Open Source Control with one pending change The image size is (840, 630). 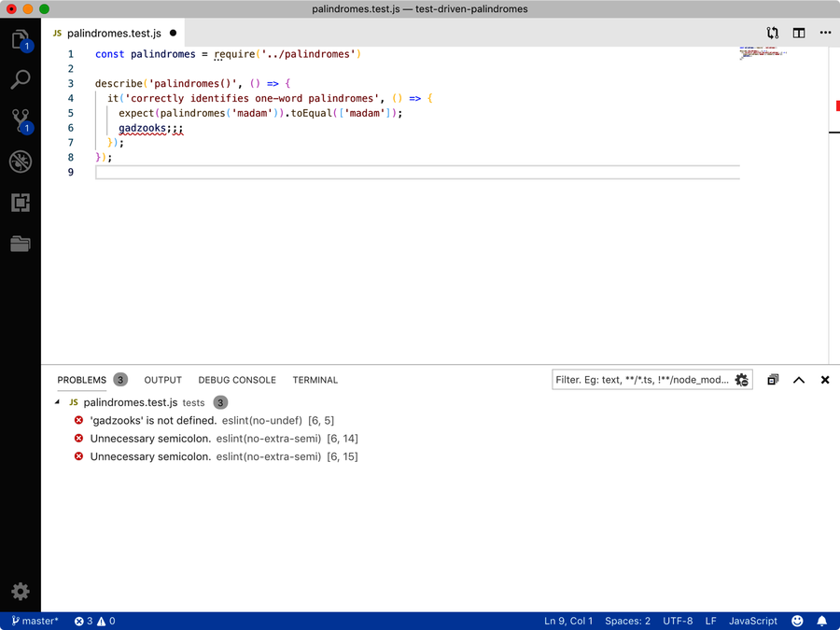click(x=21, y=119)
